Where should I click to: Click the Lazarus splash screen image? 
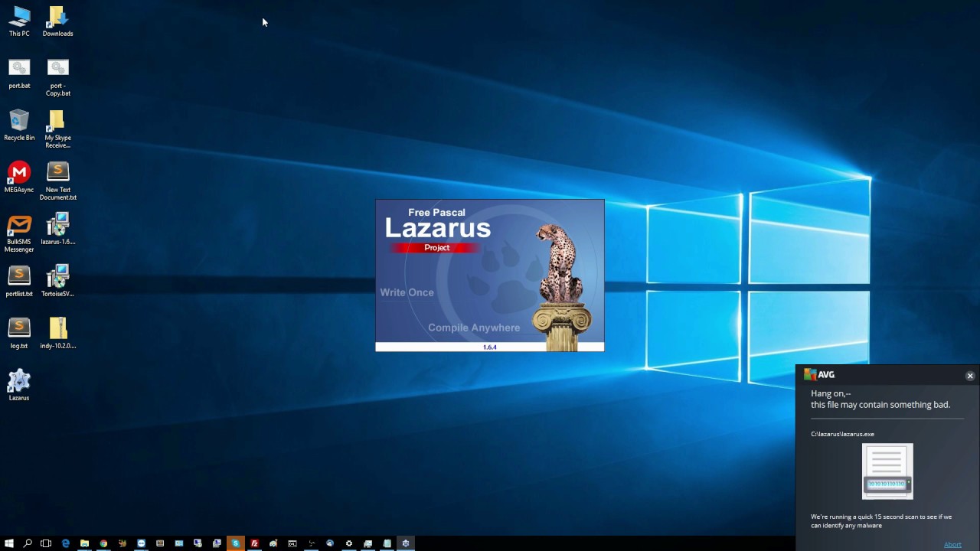pos(490,275)
